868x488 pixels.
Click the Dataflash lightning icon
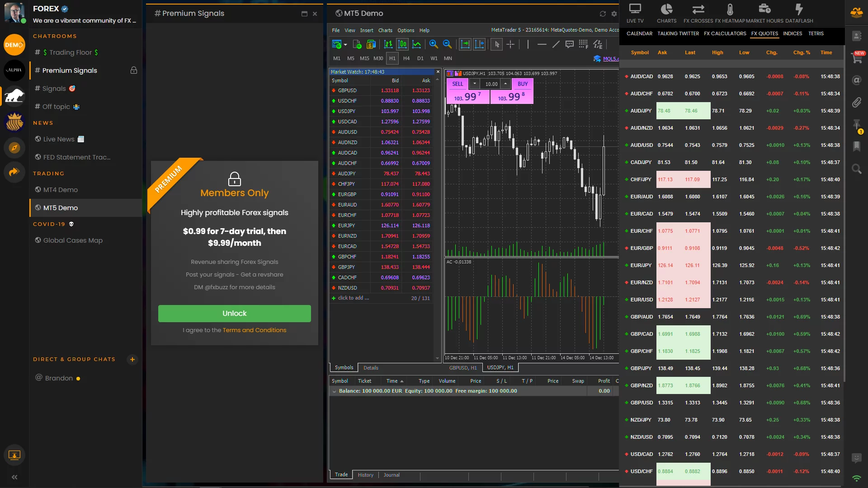pos(799,9)
